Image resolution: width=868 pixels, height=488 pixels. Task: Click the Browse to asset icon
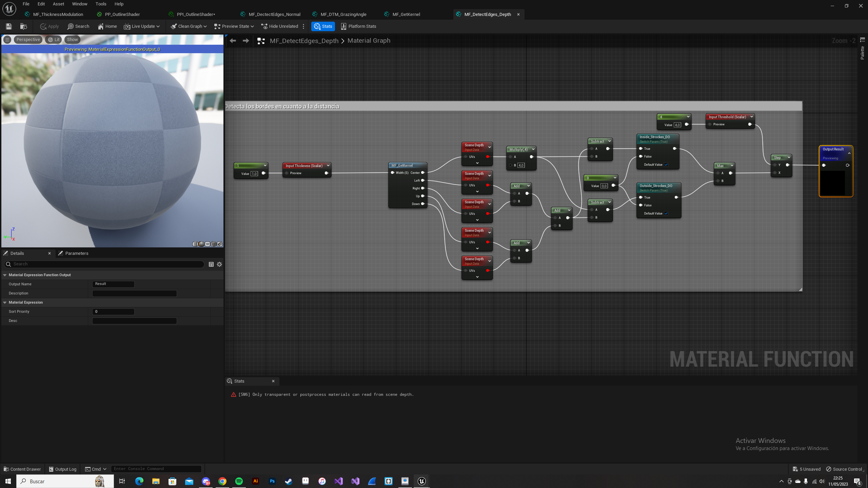pyautogui.click(x=23, y=26)
